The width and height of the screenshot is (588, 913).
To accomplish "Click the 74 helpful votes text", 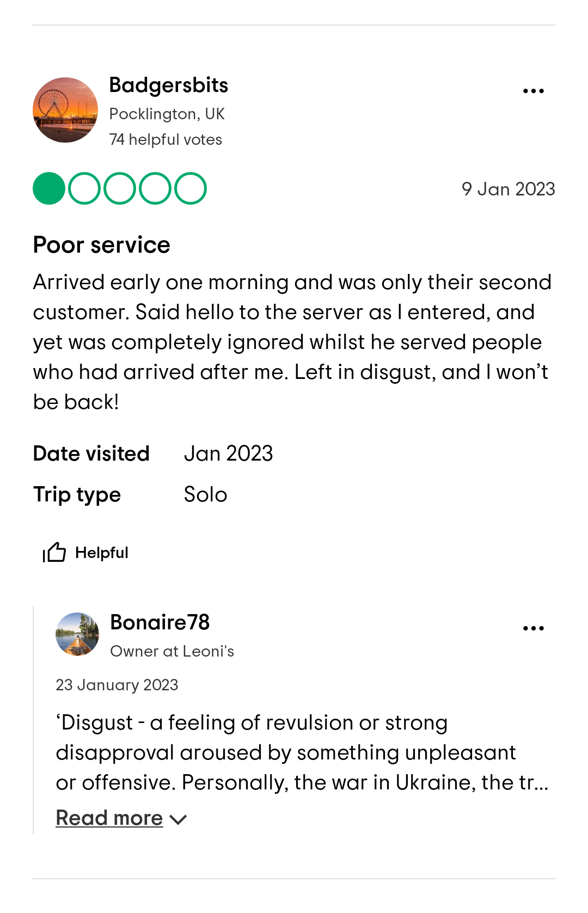I will [166, 139].
